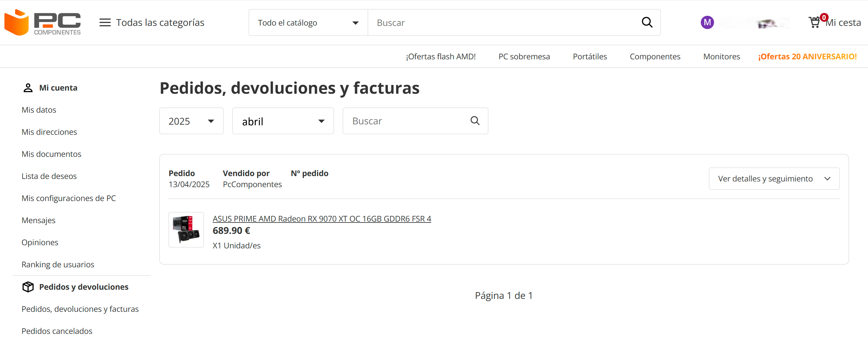The height and width of the screenshot is (344, 868).
Task: Go to PC sobremesa
Action: (524, 56)
